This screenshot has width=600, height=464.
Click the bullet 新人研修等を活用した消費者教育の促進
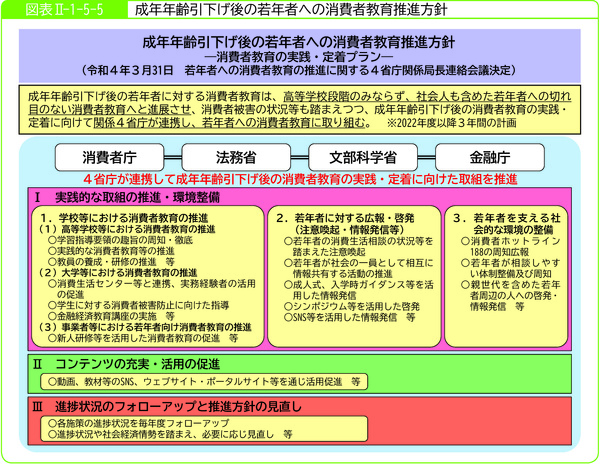143,338
